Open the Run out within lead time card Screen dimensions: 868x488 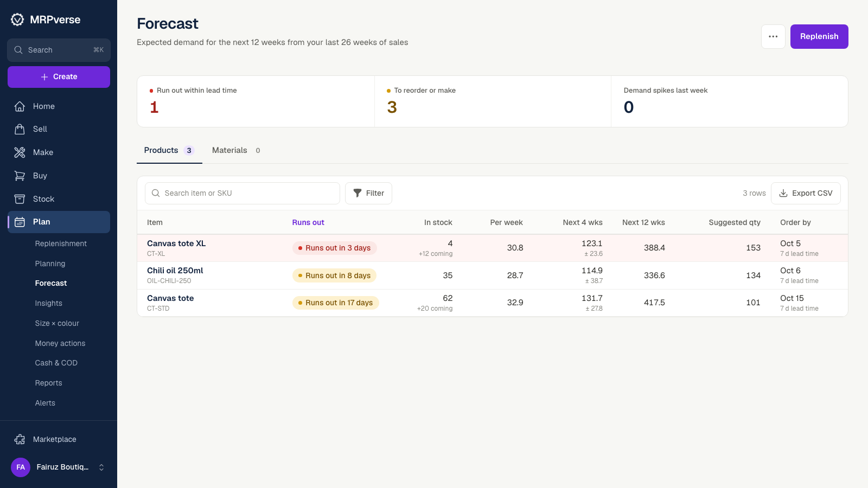256,101
